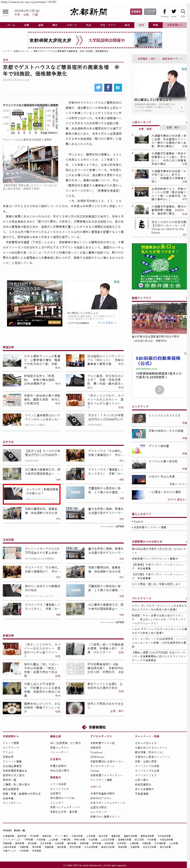Viewport: 190px width, 868px height.
Task: Play the video library race video
Action: click(159, 318)
